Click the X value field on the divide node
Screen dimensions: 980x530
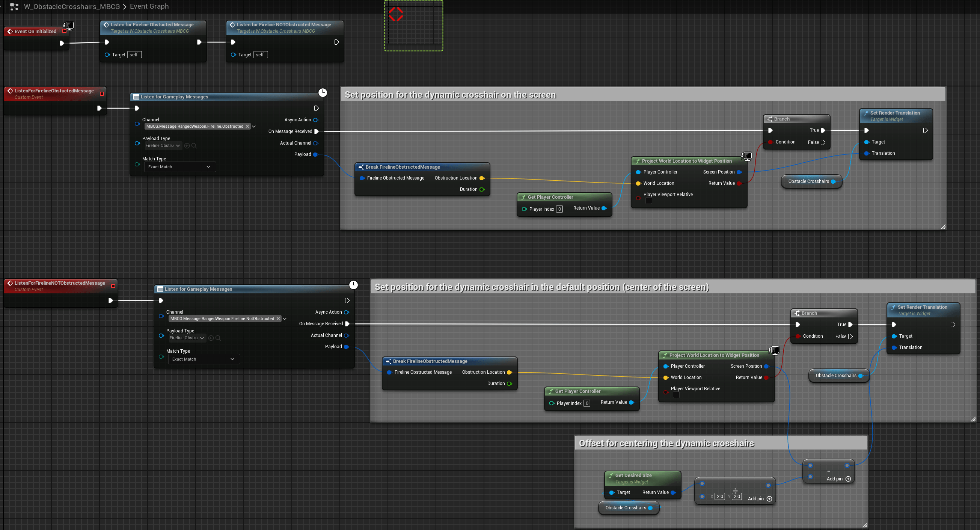tap(719, 497)
